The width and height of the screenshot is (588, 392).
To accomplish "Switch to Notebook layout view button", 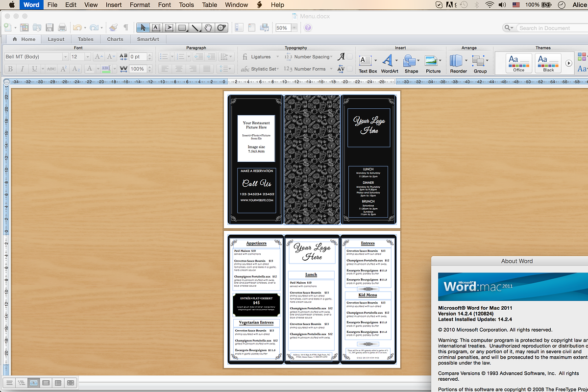I will [x=58, y=383].
